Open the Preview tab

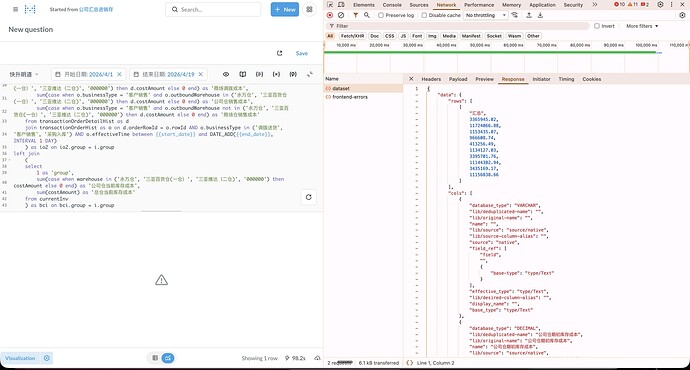[x=484, y=79]
